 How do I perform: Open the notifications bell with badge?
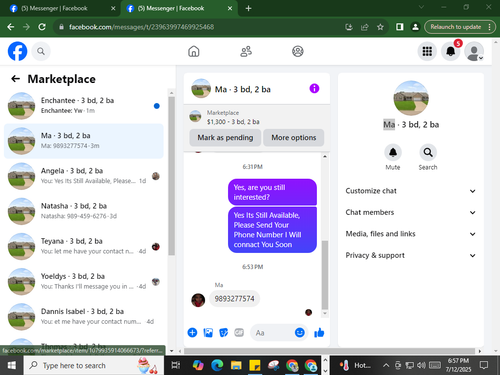(451, 51)
